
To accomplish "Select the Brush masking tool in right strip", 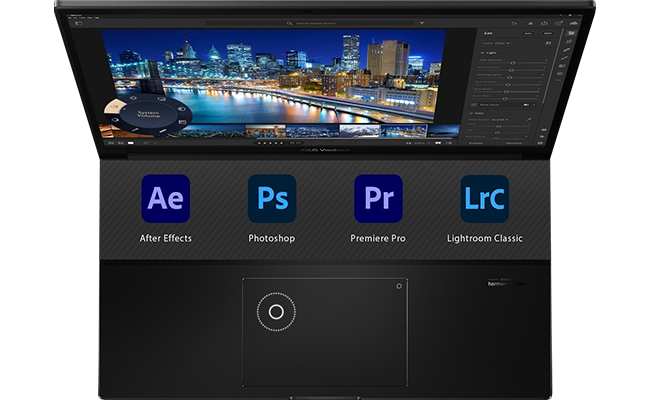I will (x=565, y=58).
